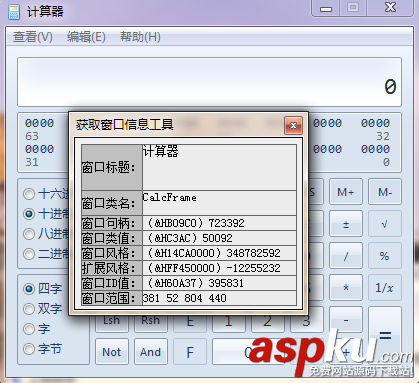The width and height of the screenshot is (419, 383).
Task: Click bit position label 32
Action: tap(383, 136)
